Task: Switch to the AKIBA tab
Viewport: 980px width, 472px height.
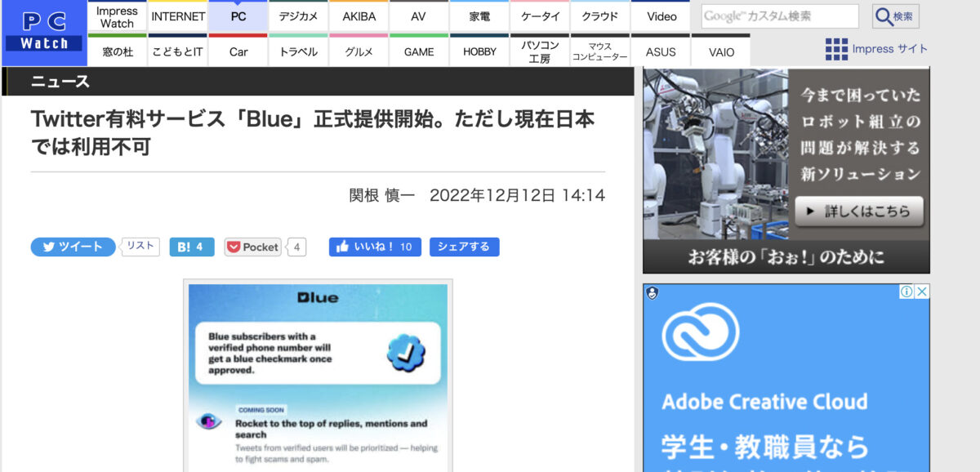Action: point(359,17)
